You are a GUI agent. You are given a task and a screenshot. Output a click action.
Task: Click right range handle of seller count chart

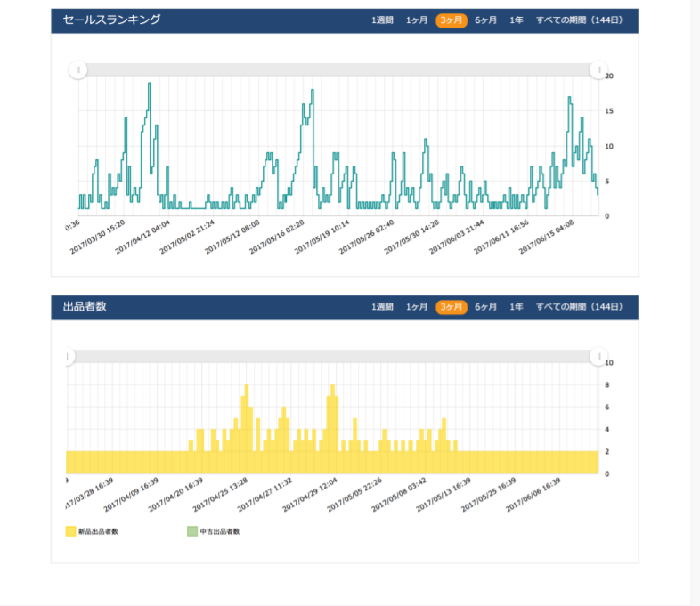[598, 357]
